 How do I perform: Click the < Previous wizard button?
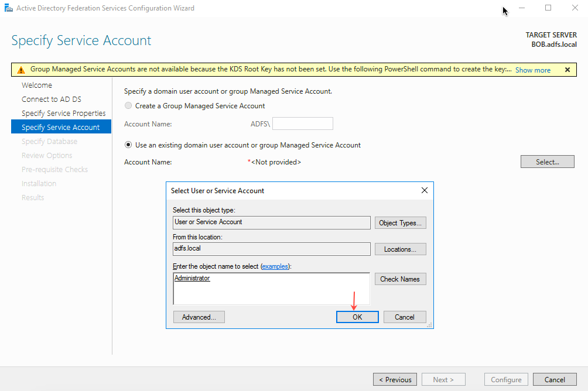395,379
